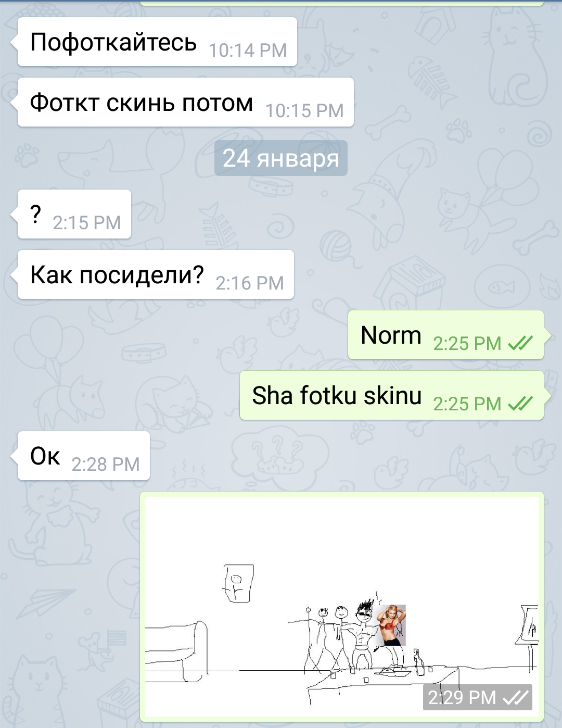This screenshot has width=562, height=728.
Task: Tap the 2:29 PM image timestamp
Action: pyautogui.click(x=462, y=697)
